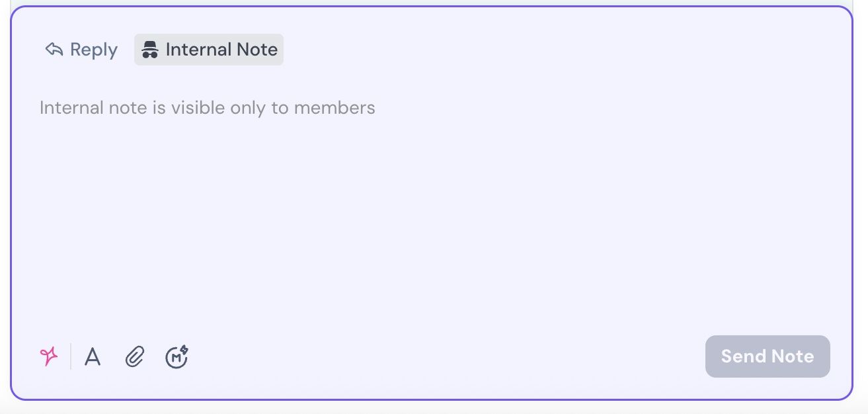The image size is (868, 414).
Task: Toggle composer to internal note mode
Action: coord(209,50)
